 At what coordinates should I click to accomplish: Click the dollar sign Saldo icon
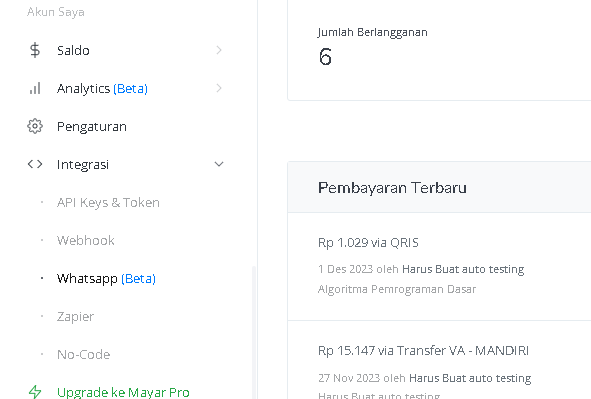(35, 50)
